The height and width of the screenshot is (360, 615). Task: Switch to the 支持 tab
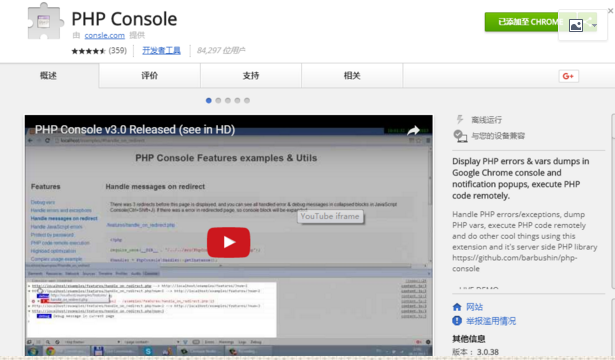click(x=251, y=76)
